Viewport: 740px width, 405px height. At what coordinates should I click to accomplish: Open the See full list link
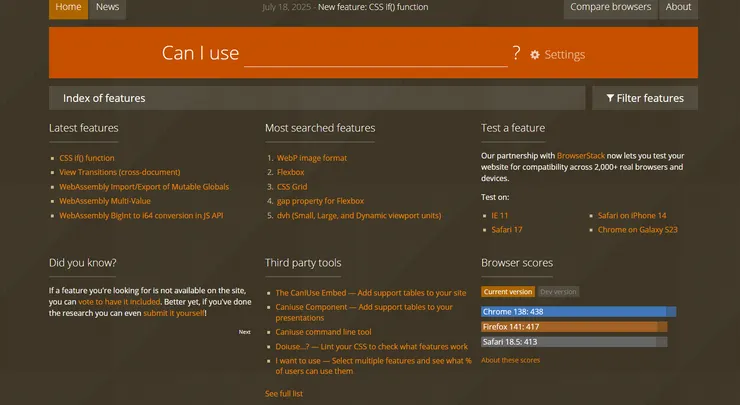(284, 393)
